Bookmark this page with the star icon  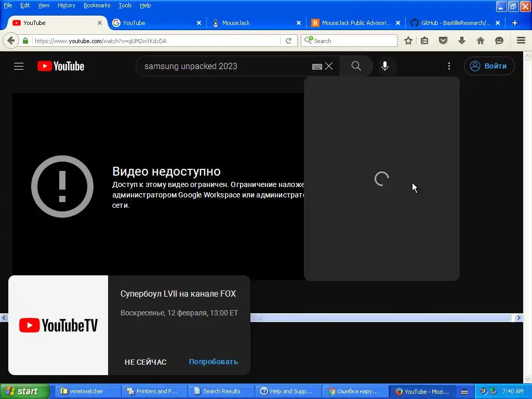point(408,41)
